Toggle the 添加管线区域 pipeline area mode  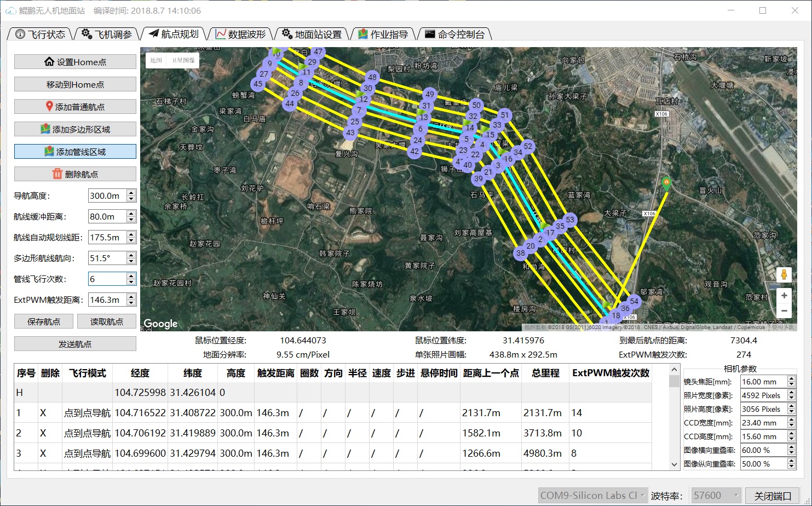(x=75, y=152)
